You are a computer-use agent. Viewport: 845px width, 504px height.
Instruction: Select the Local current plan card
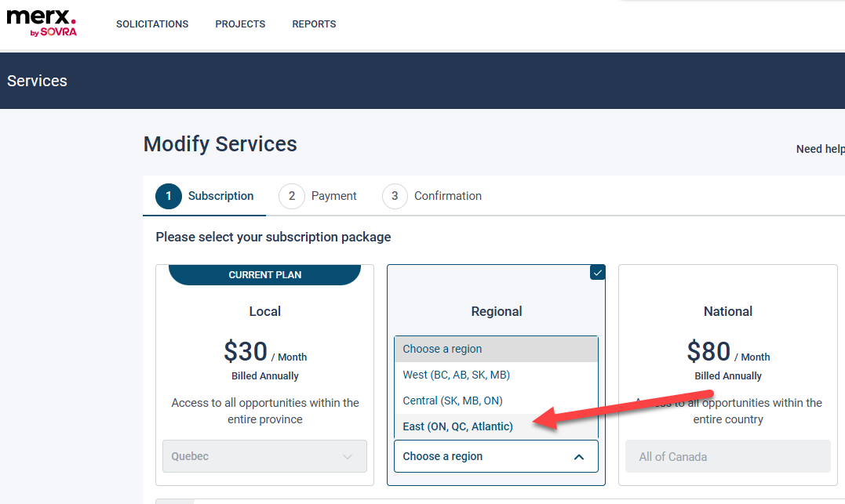click(264, 375)
